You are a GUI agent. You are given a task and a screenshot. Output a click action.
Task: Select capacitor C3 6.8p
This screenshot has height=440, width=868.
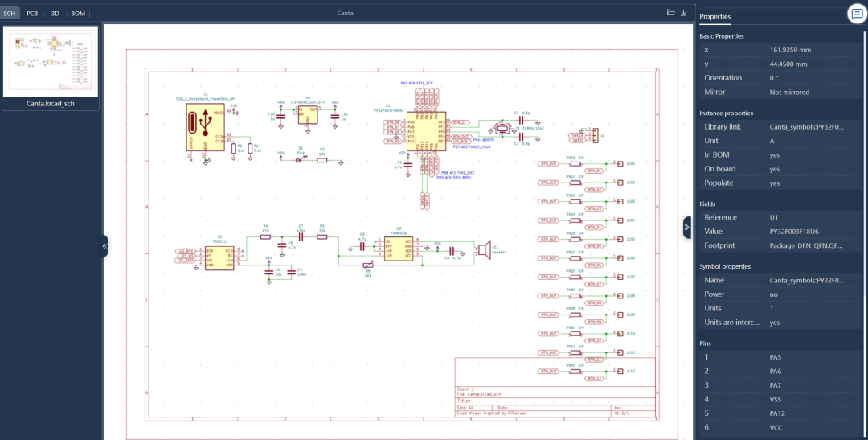point(522,119)
